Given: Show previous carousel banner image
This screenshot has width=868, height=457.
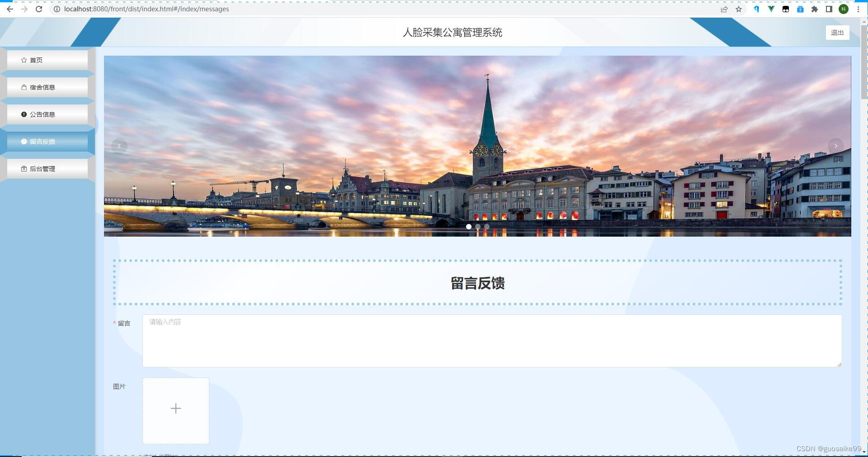Looking at the screenshot, I should (119, 146).
